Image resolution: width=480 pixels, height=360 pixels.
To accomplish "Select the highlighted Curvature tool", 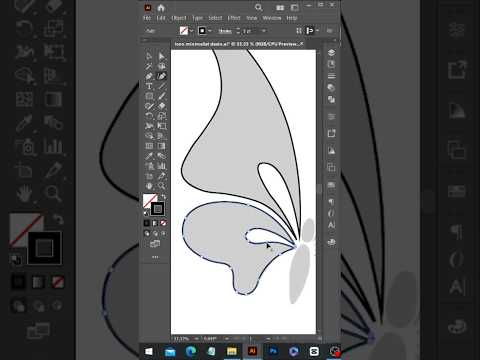I will [162, 76].
